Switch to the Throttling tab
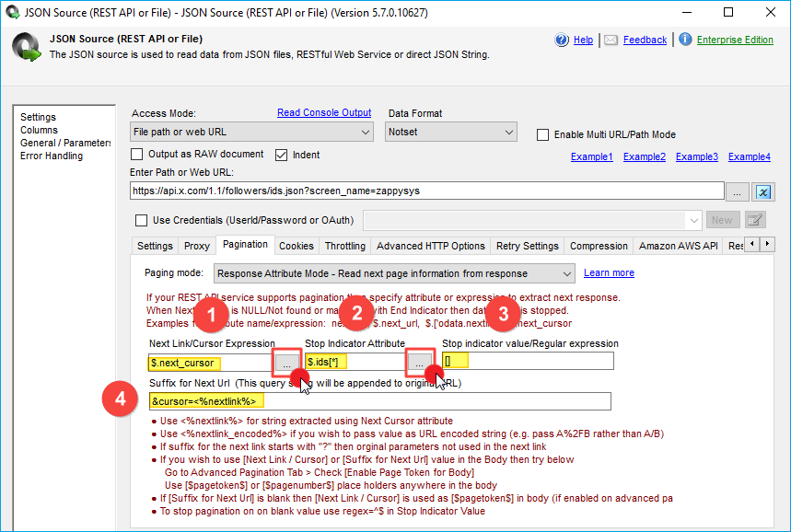Screen dimensions: 791x532 [x=345, y=246]
